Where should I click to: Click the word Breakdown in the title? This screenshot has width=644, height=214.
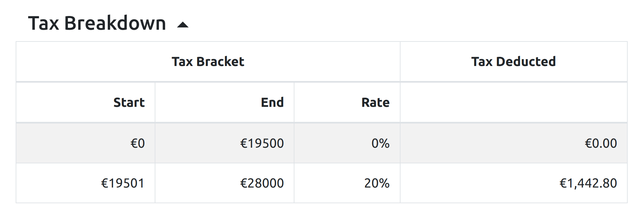click(x=115, y=24)
